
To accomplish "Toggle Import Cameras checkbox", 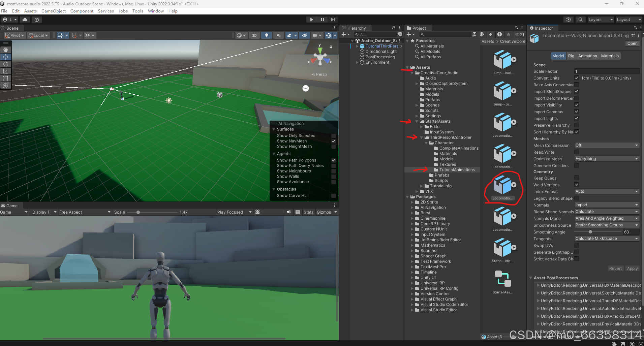I will [577, 112].
